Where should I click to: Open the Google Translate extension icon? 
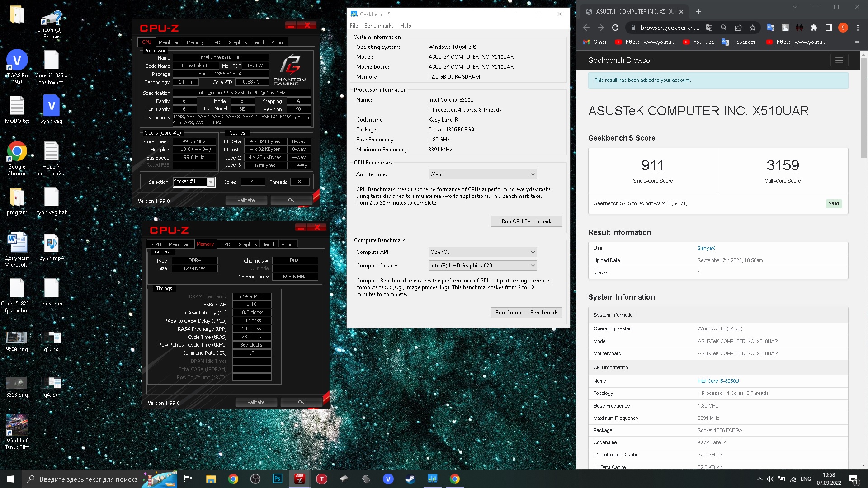coord(771,28)
